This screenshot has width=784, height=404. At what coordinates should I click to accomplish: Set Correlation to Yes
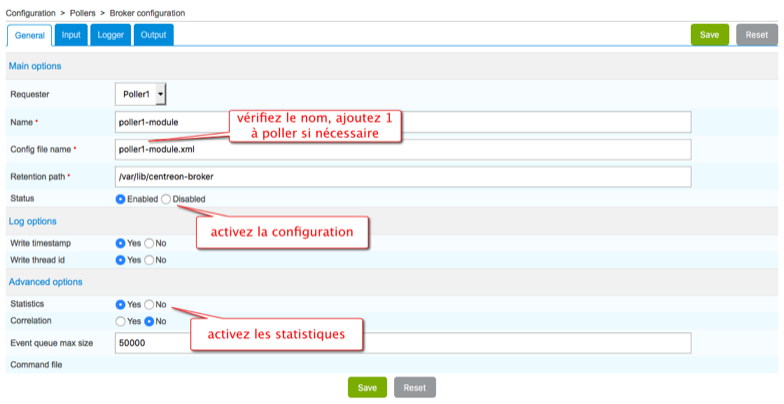(121, 321)
